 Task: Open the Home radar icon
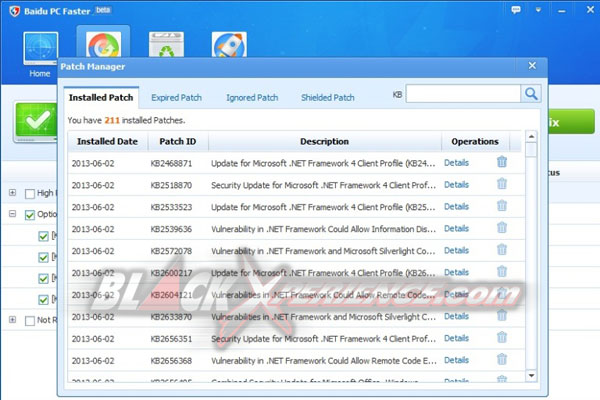tap(41, 48)
